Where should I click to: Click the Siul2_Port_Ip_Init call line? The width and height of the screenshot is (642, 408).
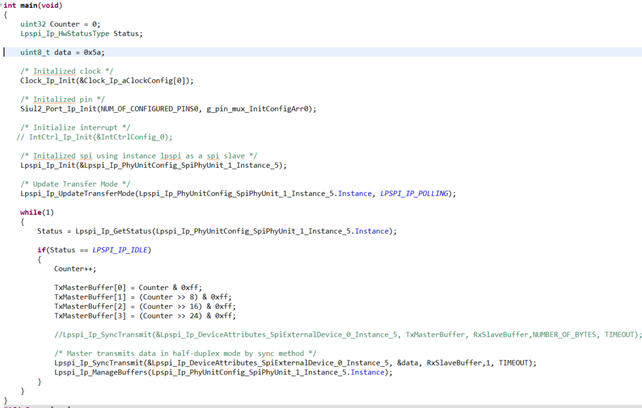(x=168, y=109)
